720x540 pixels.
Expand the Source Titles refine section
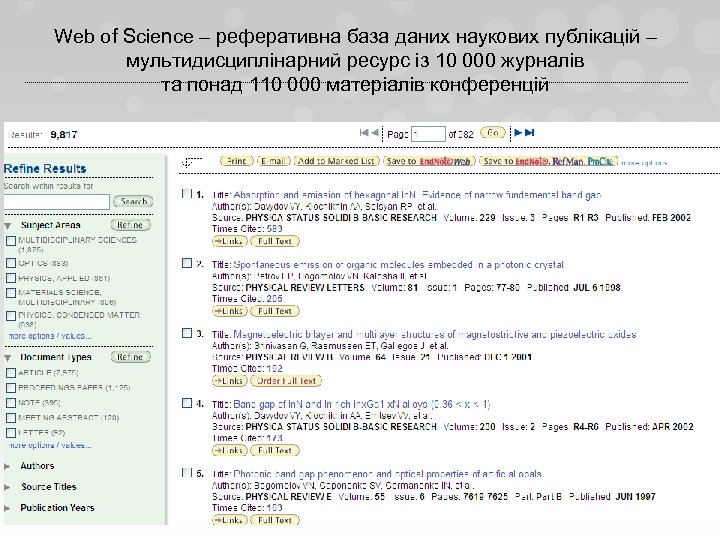[7, 487]
